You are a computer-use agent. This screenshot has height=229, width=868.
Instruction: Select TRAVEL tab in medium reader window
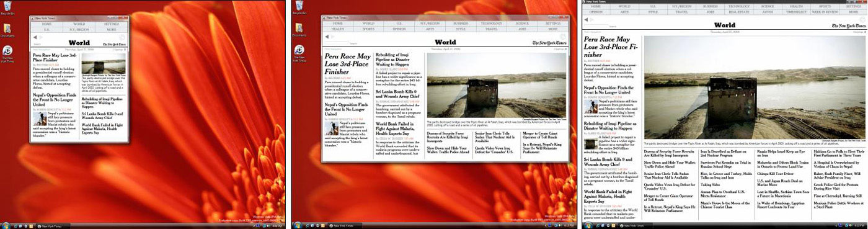coord(492,29)
